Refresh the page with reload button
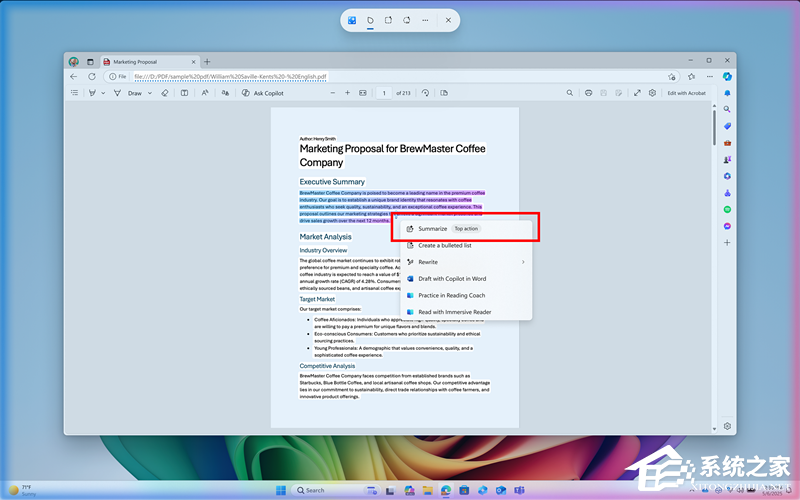Image resolution: width=800 pixels, height=500 pixels. tap(91, 76)
